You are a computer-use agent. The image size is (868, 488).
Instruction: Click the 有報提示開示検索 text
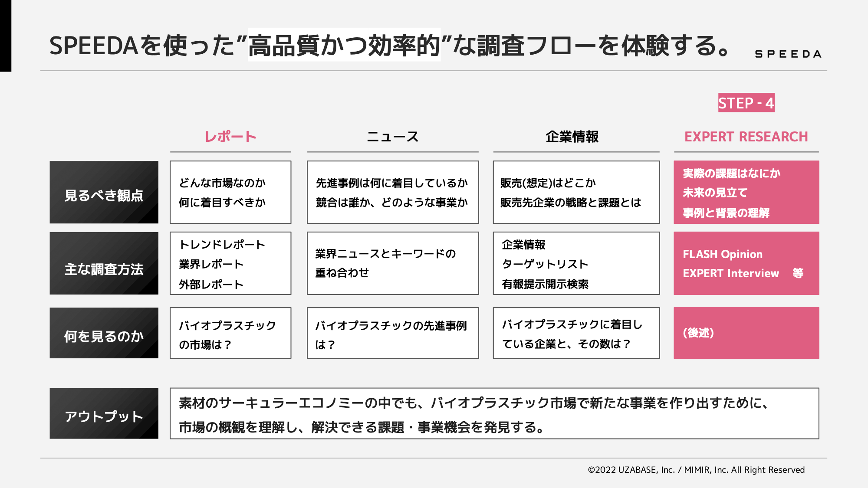545,284
